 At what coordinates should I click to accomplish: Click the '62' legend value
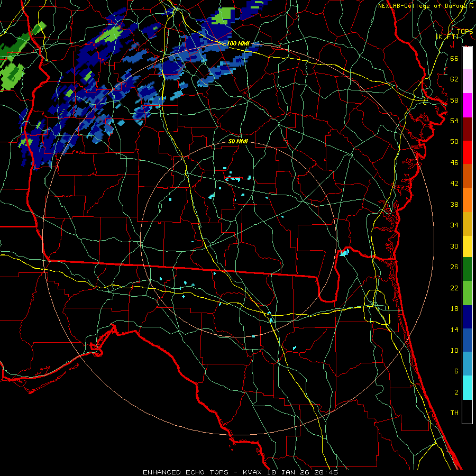pyautogui.click(x=454, y=79)
